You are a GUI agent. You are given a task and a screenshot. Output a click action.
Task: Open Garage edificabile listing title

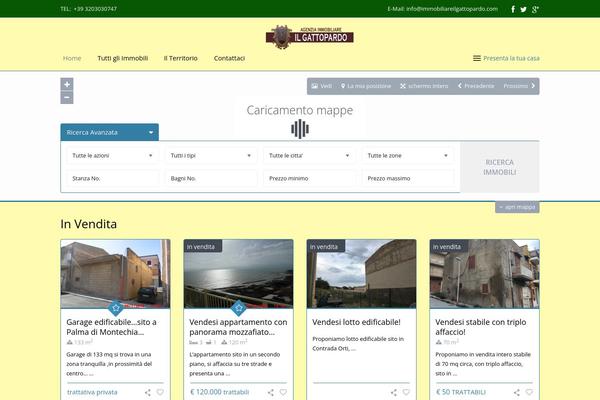click(111, 327)
